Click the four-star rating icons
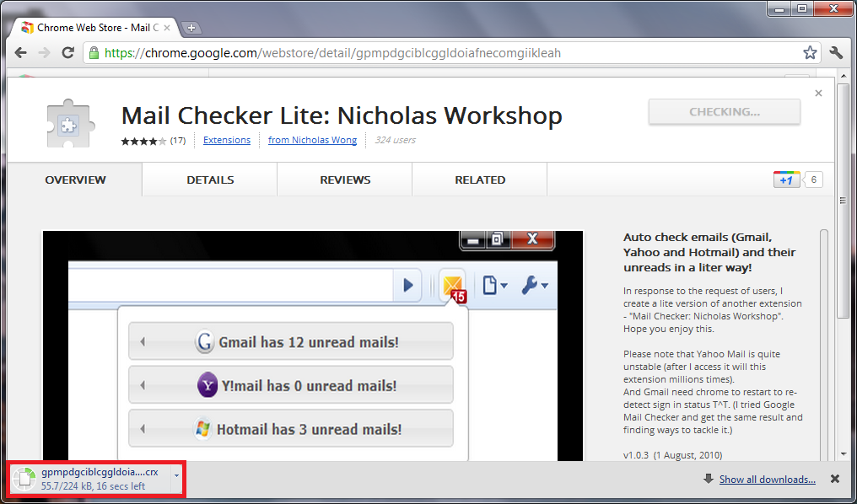This screenshot has width=857, height=504. 143,141
